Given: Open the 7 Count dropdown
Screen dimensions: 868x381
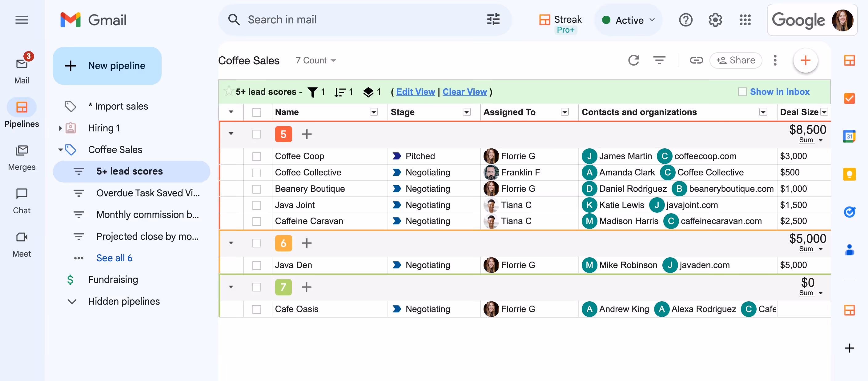Looking at the screenshot, I should [x=316, y=60].
